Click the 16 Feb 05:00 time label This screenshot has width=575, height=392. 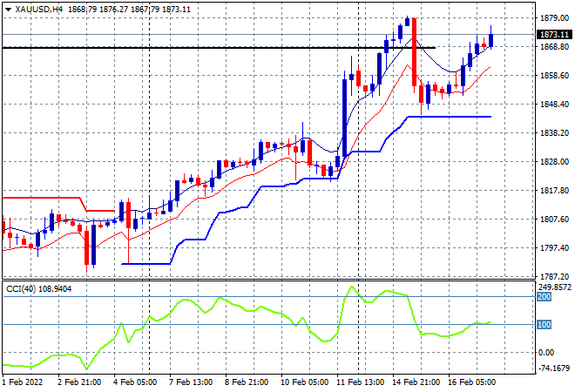pos(471,382)
